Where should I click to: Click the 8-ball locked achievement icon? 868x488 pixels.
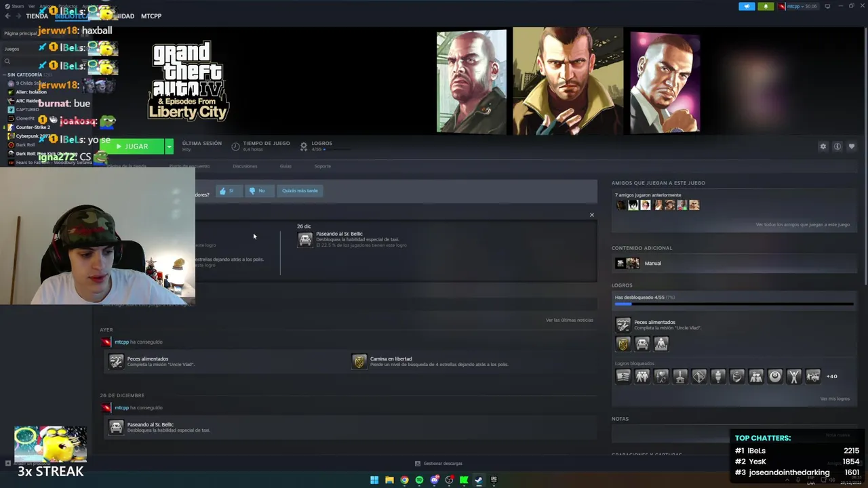775,376
